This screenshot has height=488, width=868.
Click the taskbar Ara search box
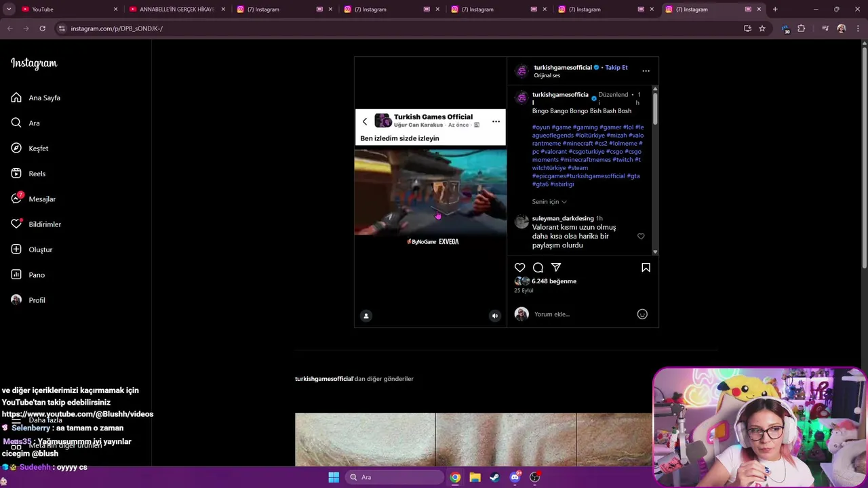click(395, 477)
